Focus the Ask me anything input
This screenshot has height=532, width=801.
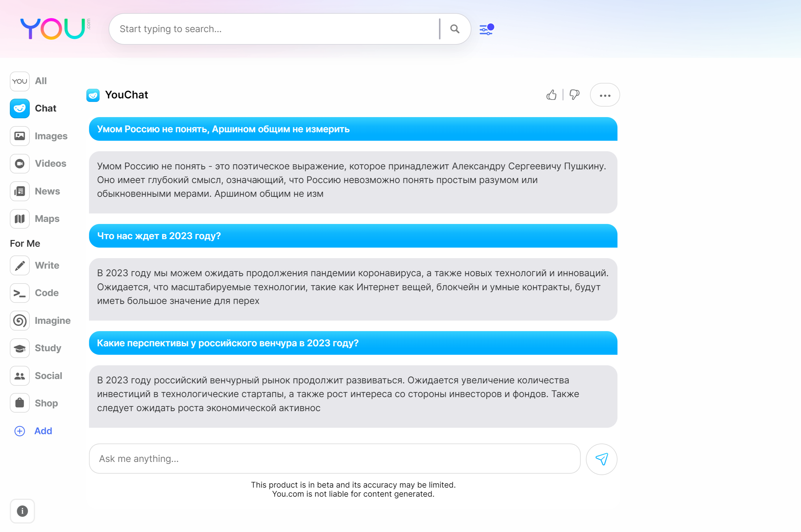pyautogui.click(x=334, y=459)
